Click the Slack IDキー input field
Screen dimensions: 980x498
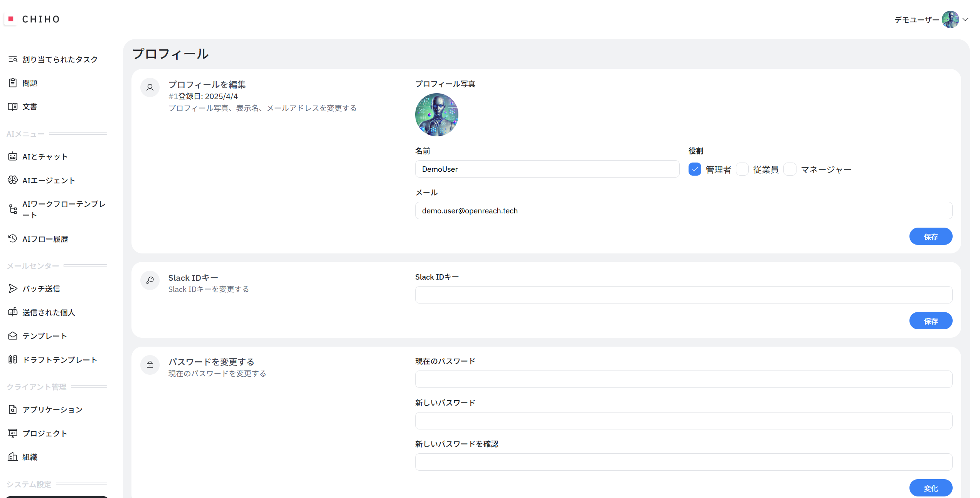pos(684,295)
